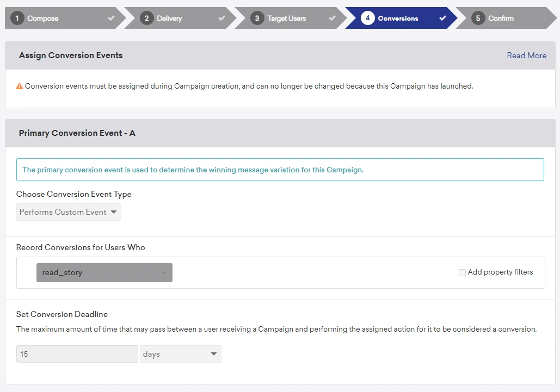The width and height of the screenshot is (560, 392).
Task: Enable the Add property filters checkbox
Action: [462, 272]
